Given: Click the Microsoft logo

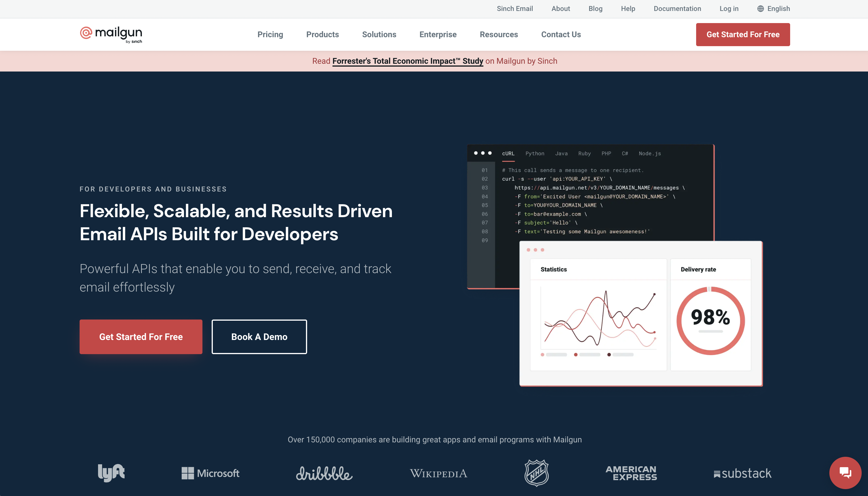Looking at the screenshot, I should [210, 473].
